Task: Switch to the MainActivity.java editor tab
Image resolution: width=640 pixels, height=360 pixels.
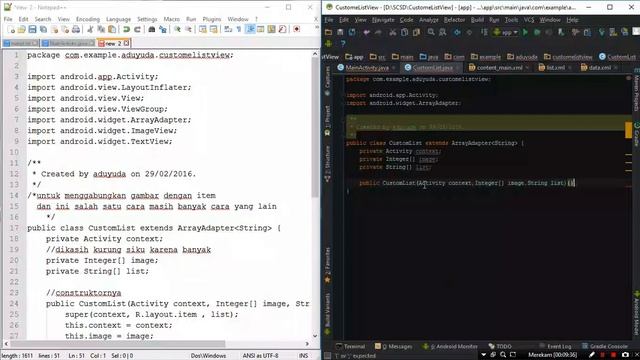Action: (367, 68)
